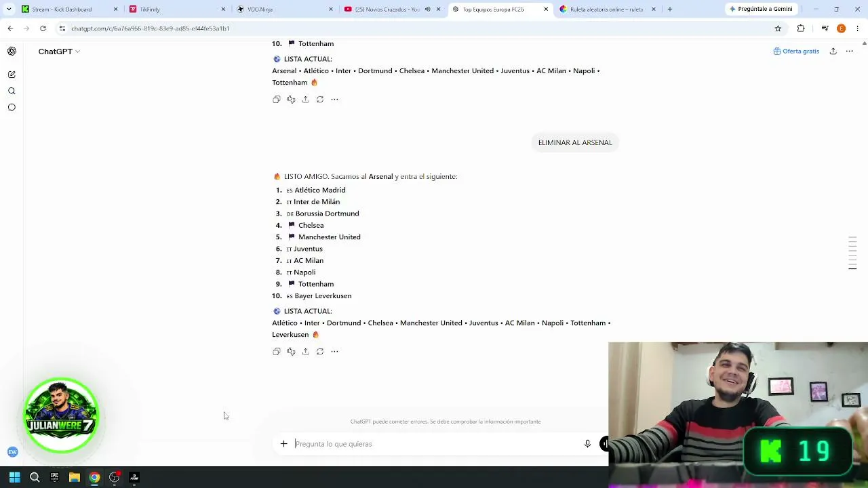Go back to the previous page

tap(10, 28)
